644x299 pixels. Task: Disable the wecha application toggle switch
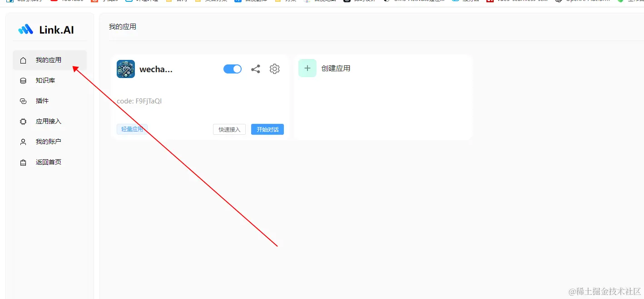(233, 69)
